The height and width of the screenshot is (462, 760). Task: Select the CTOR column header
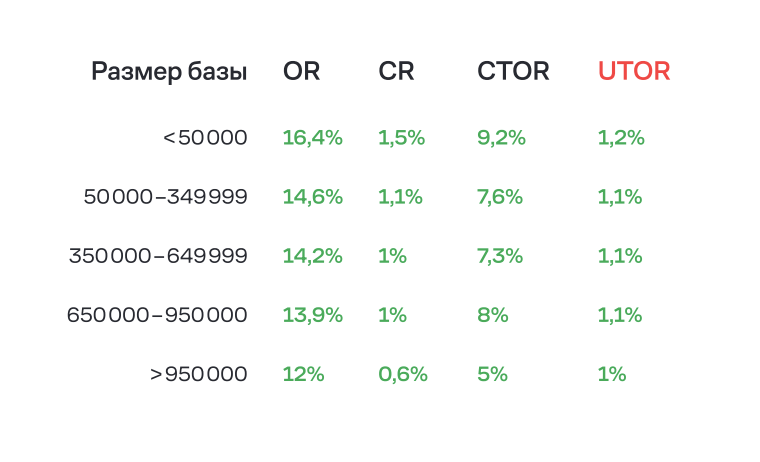pos(513,72)
